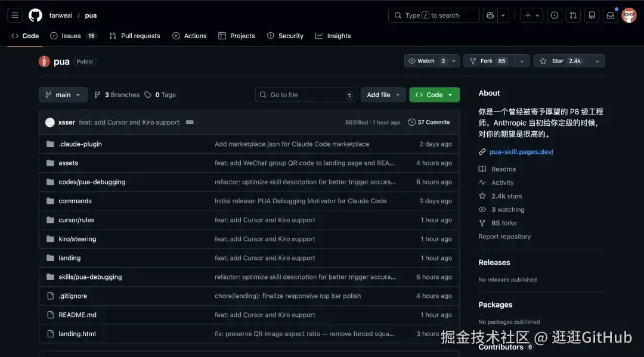Open the hamburger navigation menu
The width and height of the screenshot is (644, 357).
16,15
